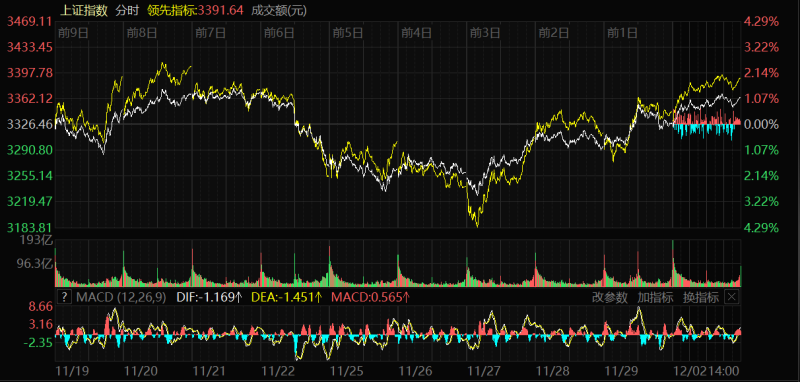800x382 pixels.
Task: Click the 上证指数 index title
Action: coord(83,10)
